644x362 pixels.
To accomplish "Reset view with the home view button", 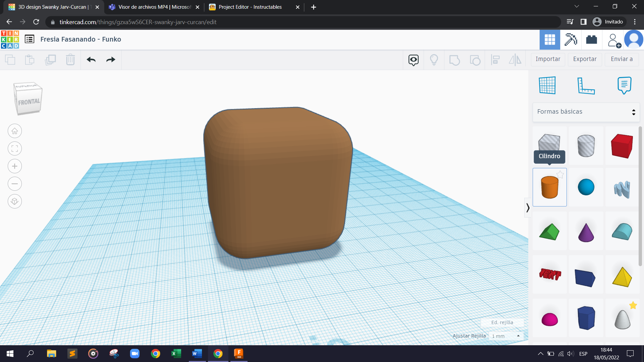I will 15,131.
